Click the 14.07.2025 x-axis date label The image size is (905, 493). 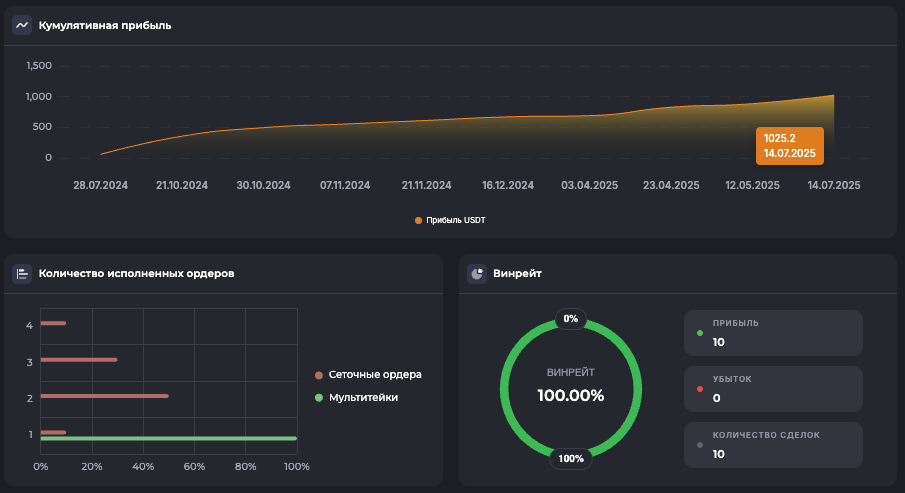pyautogui.click(x=833, y=186)
